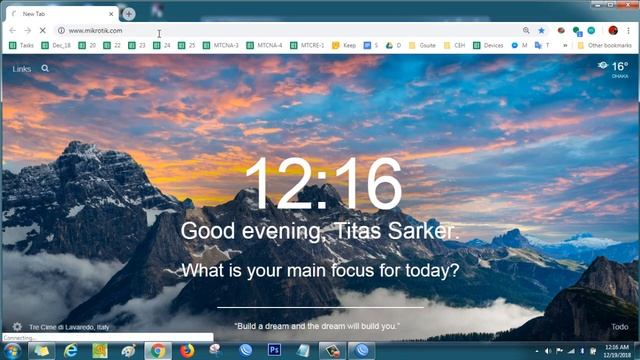The height and width of the screenshot is (360, 640).
Task: Open the CEH bookmarks folder
Action: (455, 45)
